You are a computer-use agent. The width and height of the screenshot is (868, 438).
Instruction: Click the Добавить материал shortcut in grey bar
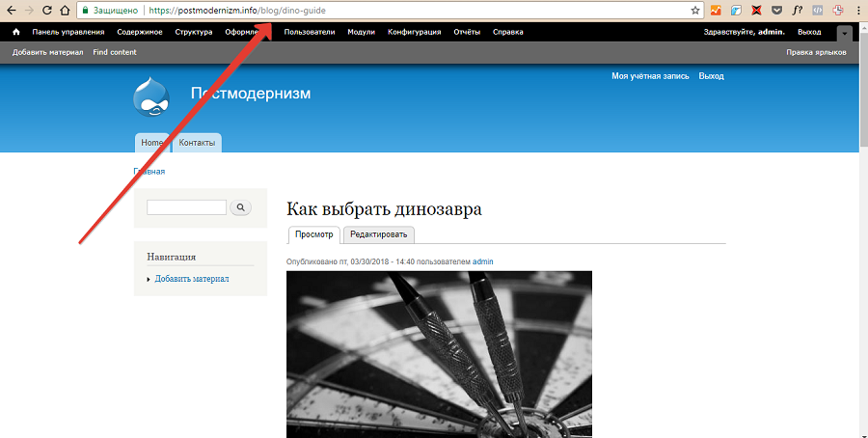(x=47, y=52)
